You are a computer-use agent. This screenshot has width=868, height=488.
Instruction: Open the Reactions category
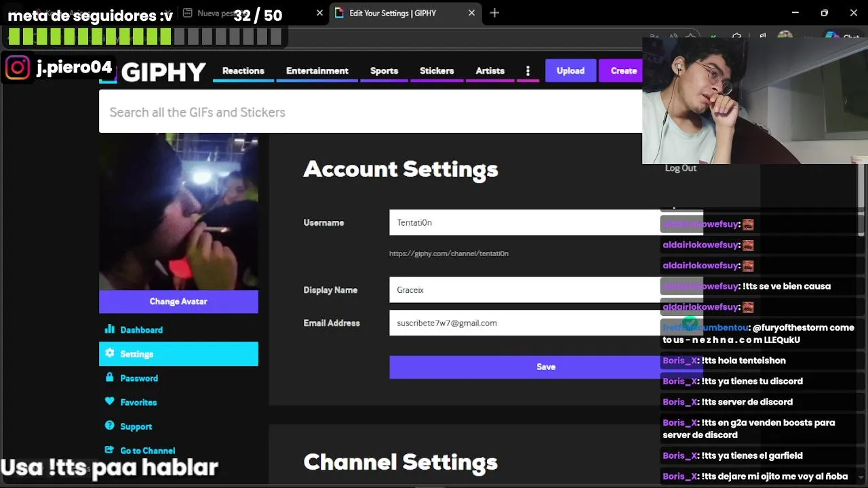(243, 70)
